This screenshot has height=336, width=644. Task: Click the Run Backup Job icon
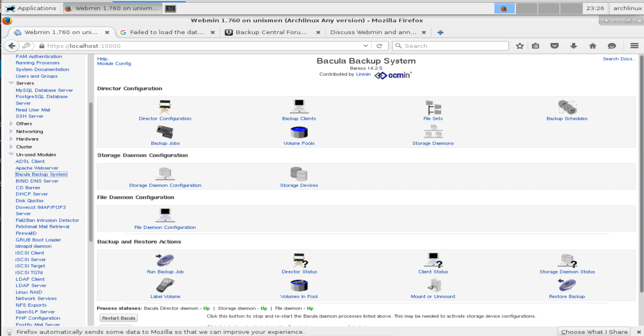tap(165, 260)
